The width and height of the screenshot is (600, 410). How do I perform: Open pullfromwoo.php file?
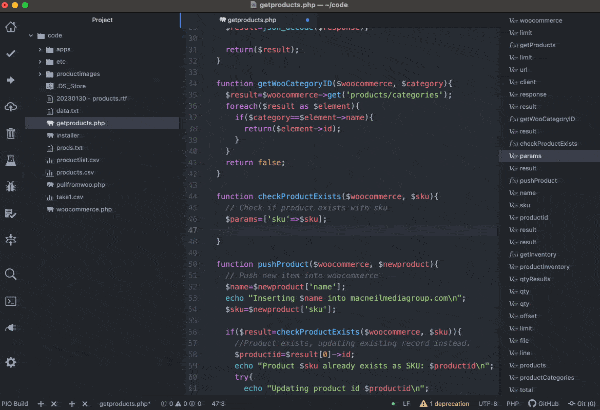81,185
